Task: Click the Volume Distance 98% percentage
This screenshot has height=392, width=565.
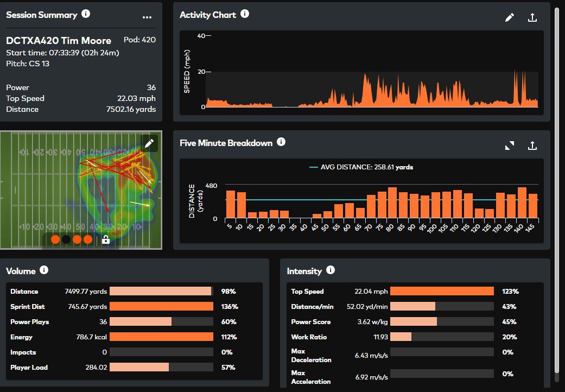Action: 228,291
